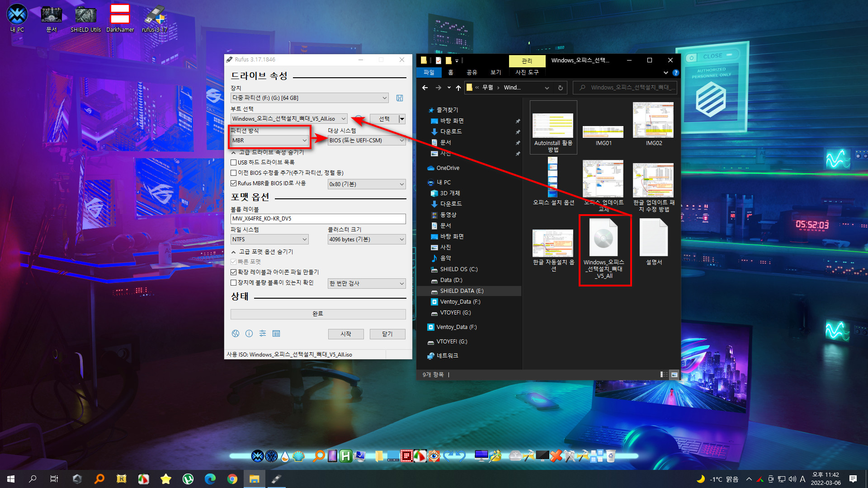Open Explorer 홈 ribbon tab
868x488 pixels.
pos(451,72)
